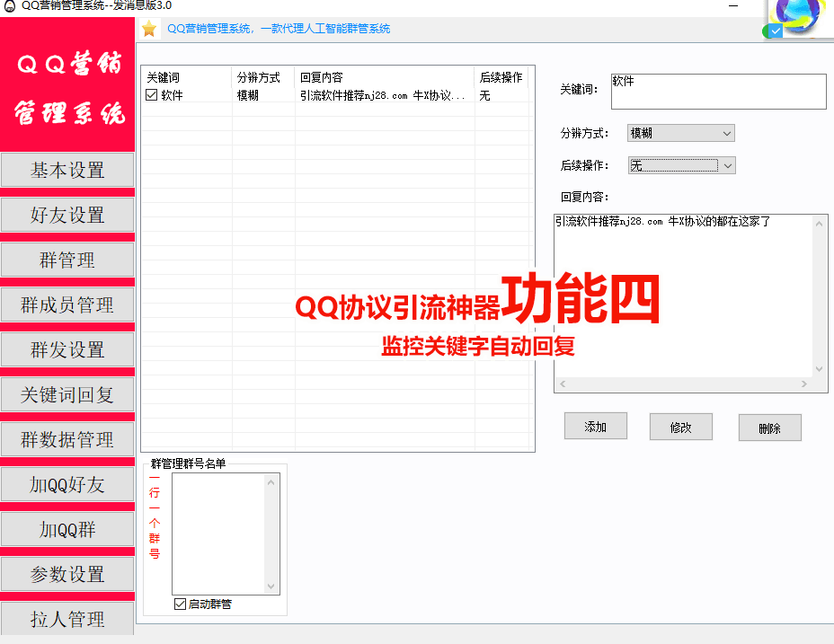The image size is (834, 644).
Task: Click the 群管理群号名单 text area
Action: (x=218, y=534)
